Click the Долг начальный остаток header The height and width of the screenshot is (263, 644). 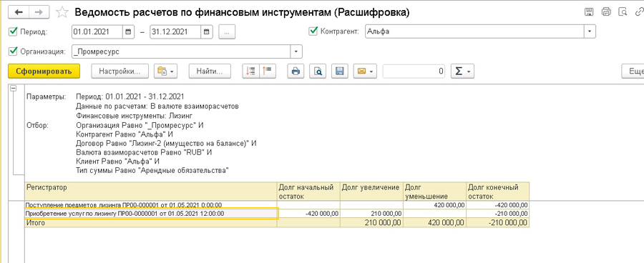pos(309,192)
